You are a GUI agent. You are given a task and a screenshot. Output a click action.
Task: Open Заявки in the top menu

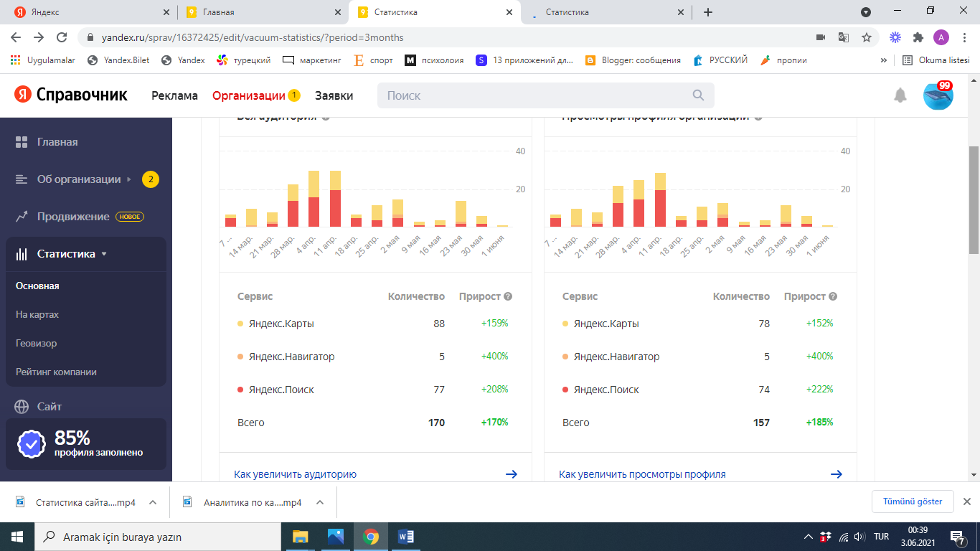(x=334, y=95)
